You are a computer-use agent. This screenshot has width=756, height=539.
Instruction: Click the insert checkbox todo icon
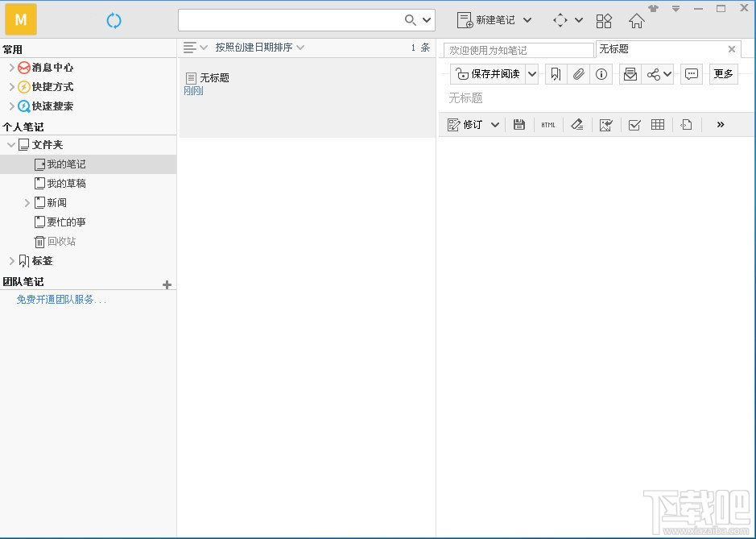(x=634, y=125)
